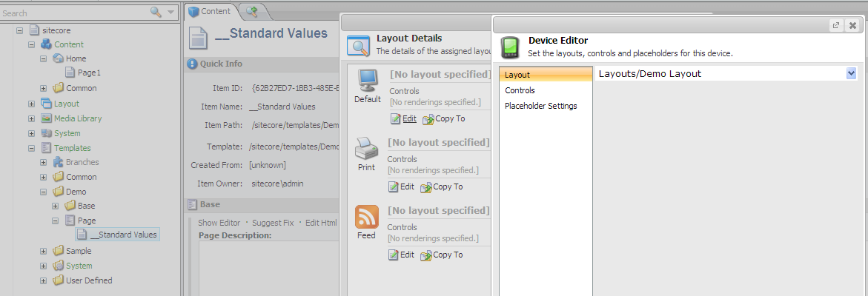
Task: Open the Layouts/Demo Layout dropdown
Action: click(852, 73)
